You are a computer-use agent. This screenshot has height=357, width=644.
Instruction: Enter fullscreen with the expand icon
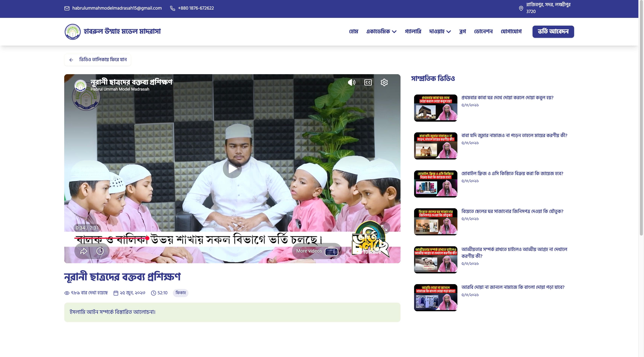[x=384, y=228]
